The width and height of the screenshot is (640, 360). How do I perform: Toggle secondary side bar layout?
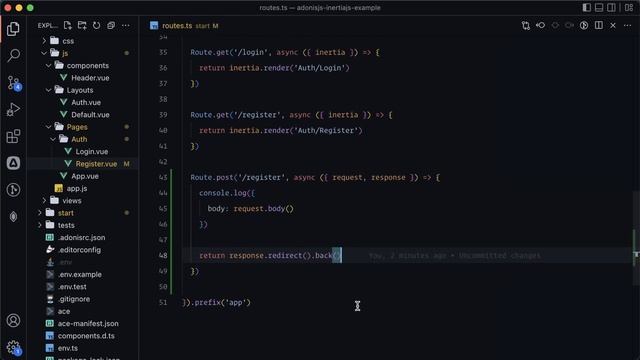pyautogui.click(x=611, y=8)
